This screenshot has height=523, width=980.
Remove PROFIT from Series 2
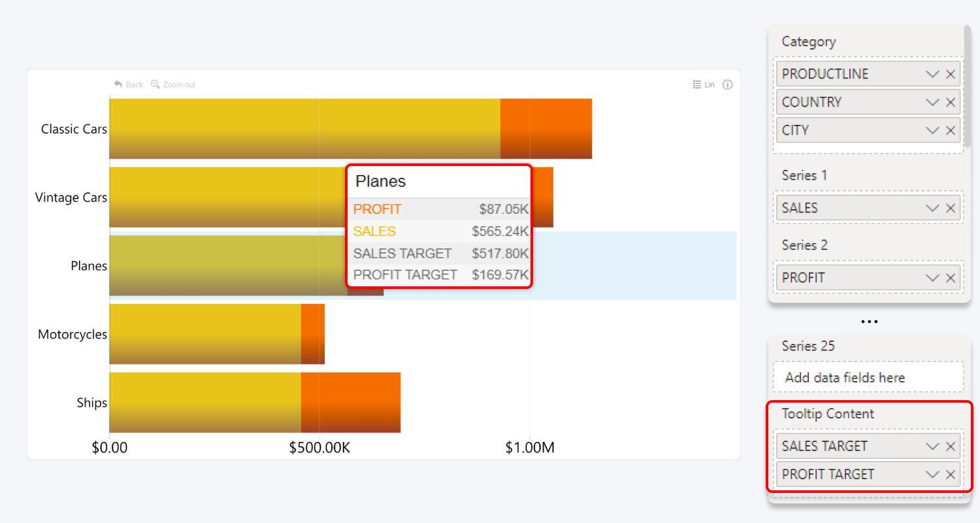coord(951,278)
